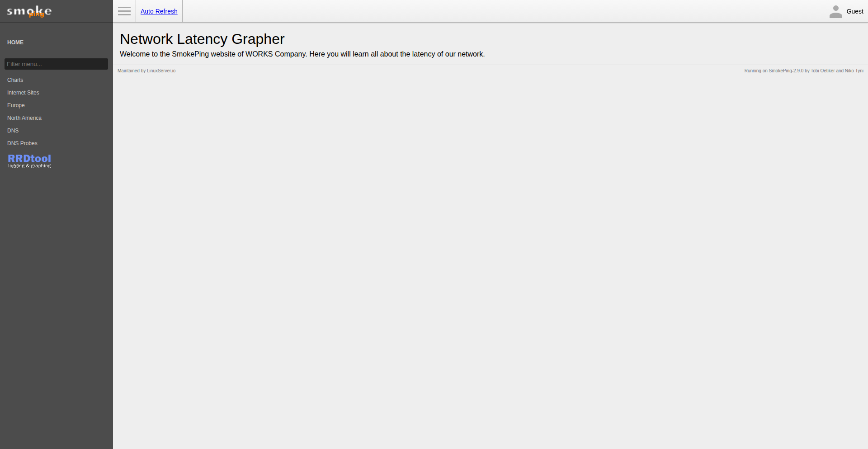Select Europe in the sidebar
Image resolution: width=868 pixels, height=449 pixels.
pos(16,105)
